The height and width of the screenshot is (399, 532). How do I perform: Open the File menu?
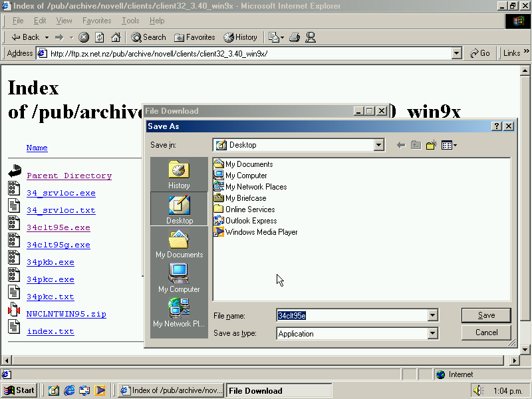click(18, 21)
